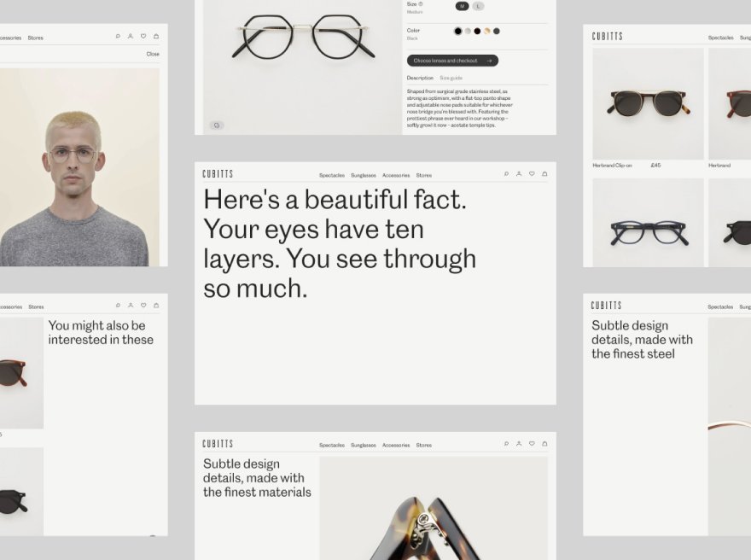Open the Herbrand Clip-on product thumbnail
Image resolution: width=751 pixels, height=560 pixels.
(x=648, y=103)
